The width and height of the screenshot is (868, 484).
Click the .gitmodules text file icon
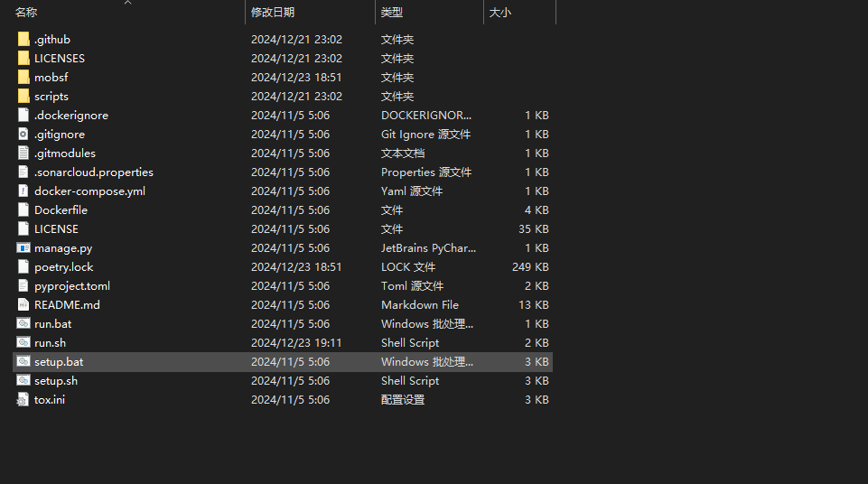[23, 153]
